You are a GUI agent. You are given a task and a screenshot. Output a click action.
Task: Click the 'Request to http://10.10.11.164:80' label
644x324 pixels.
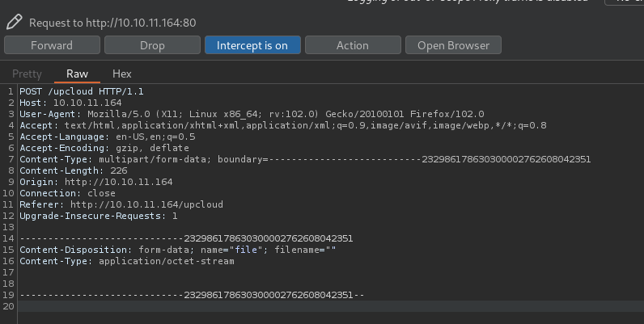(x=112, y=23)
